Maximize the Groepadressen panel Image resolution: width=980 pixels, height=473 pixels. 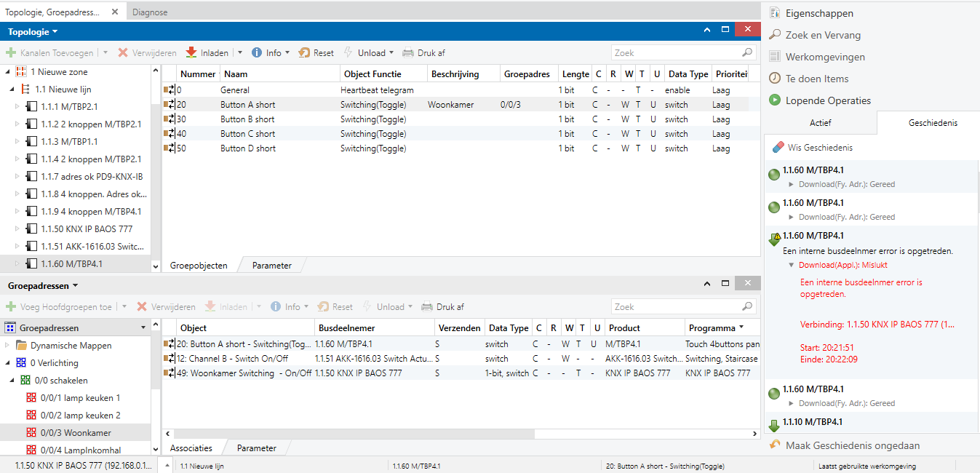click(725, 283)
